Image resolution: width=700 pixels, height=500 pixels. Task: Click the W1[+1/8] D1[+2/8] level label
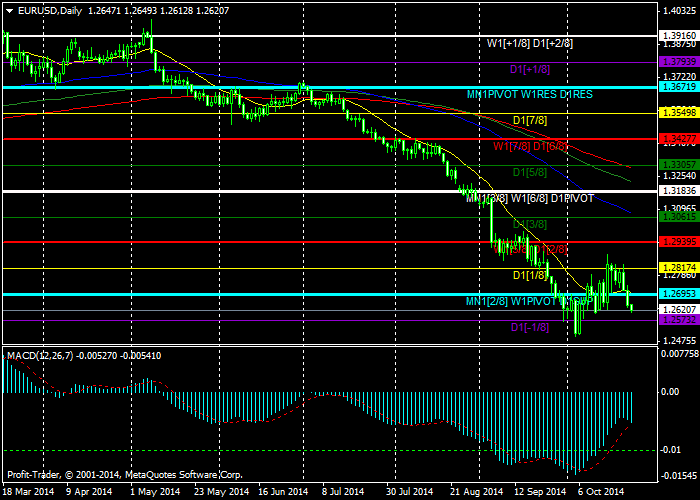click(x=530, y=43)
